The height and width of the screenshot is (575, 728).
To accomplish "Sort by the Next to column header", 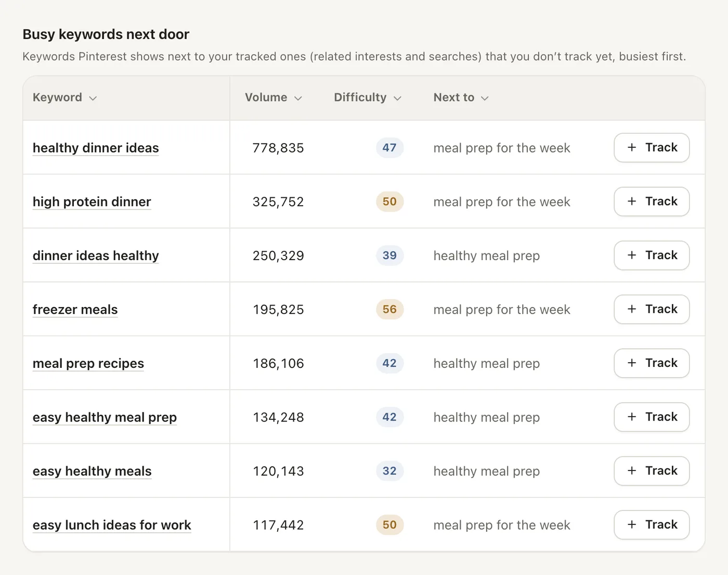I will pyautogui.click(x=461, y=98).
